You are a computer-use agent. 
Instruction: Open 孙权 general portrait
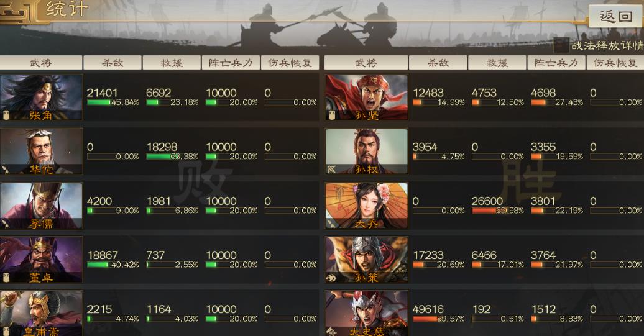click(x=366, y=152)
